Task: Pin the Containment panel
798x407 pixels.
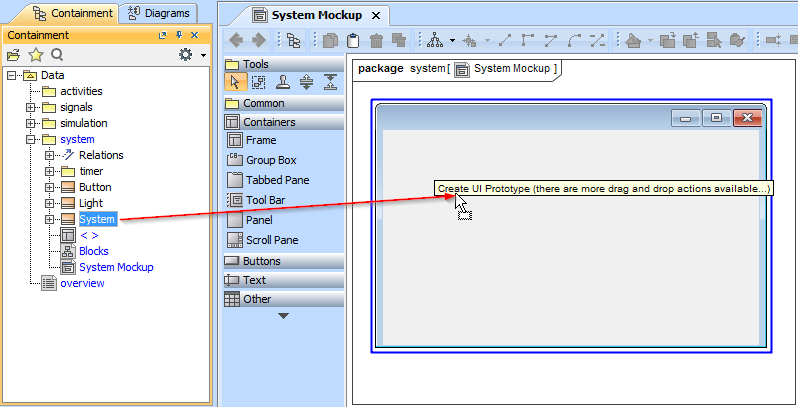Action: (179, 35)
